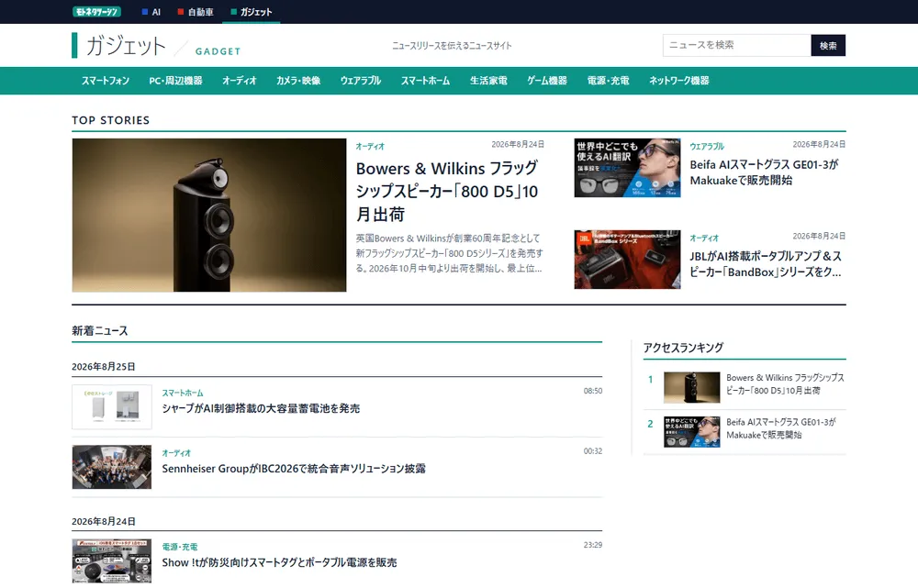Click the site logo in the top bar
The image size is (918, 588).
pos(96,12)
